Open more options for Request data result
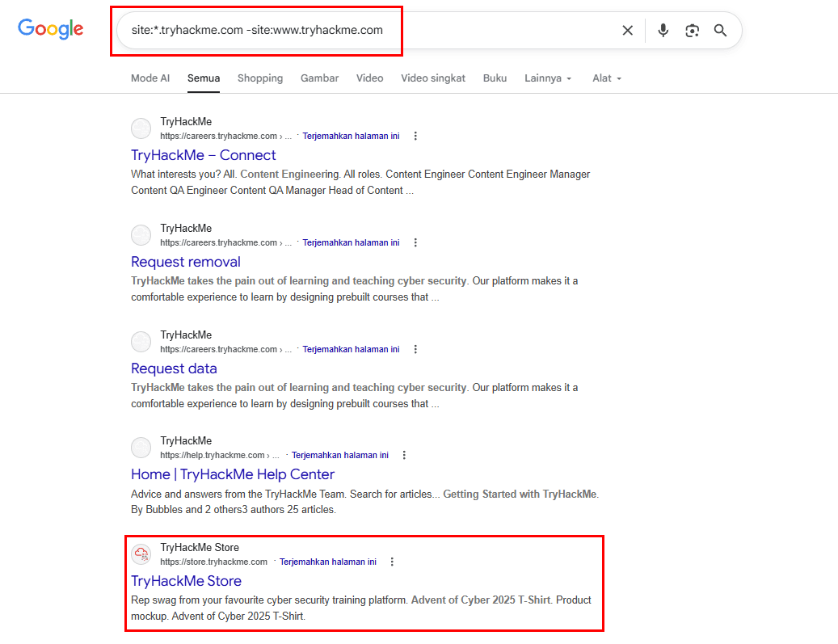The height and width of the screenshot is (644, 838). (x=415, y=349)
